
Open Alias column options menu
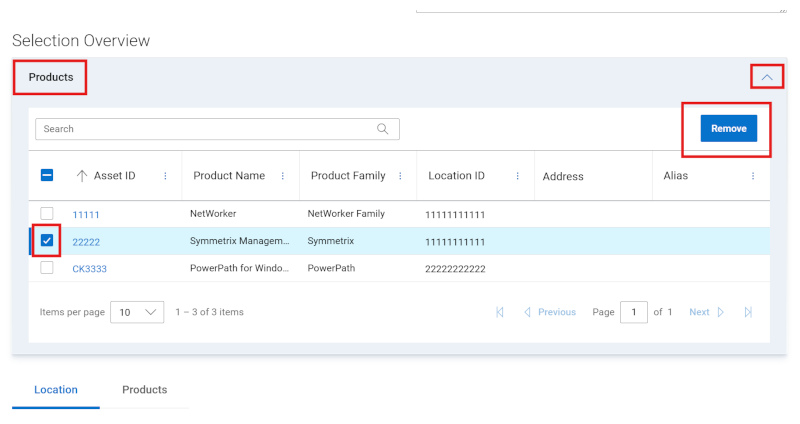point(753,176)
